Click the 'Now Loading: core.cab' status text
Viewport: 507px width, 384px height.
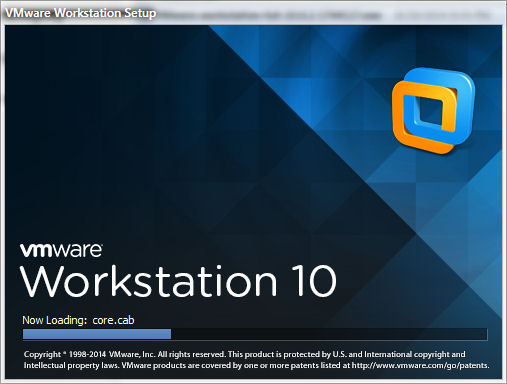tap(78, 320)
